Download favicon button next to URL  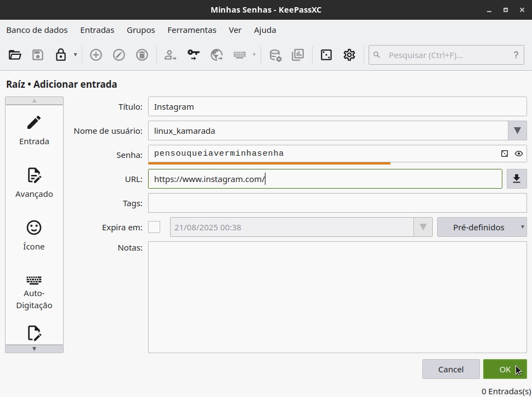517,179
